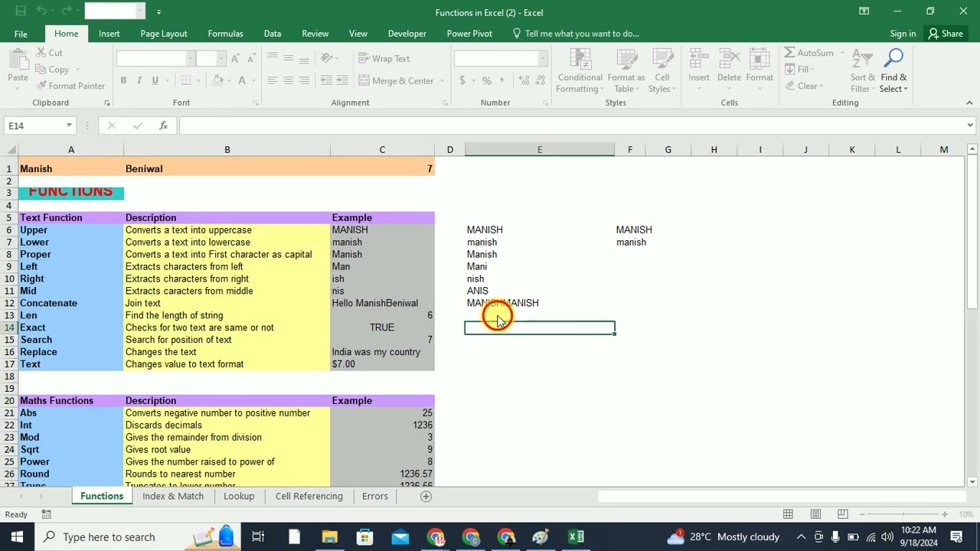Click Increase Indent icon
Screen dimensions: 980x551
pyautogui.click(x=342, y=80)
